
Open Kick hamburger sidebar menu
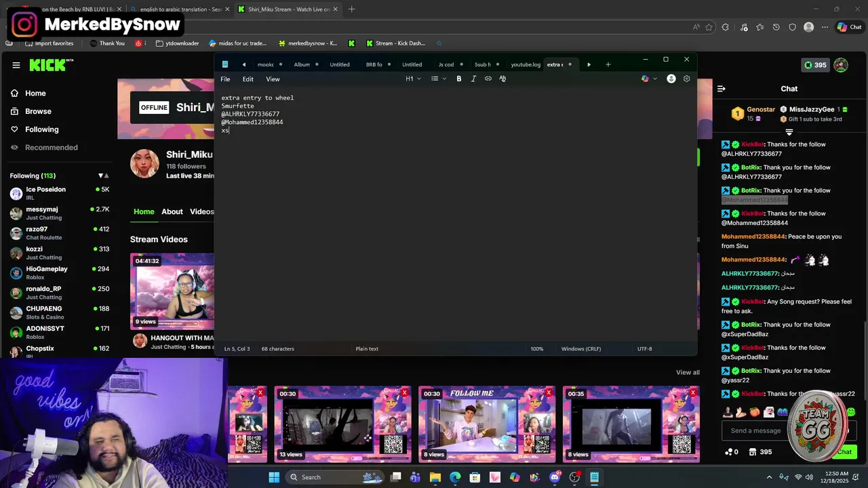click(x=16, y=65)
